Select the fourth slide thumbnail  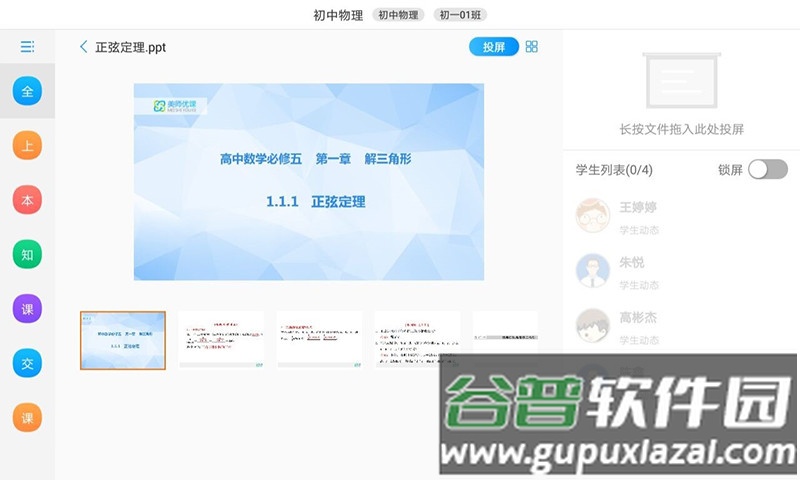(x=417, y=340)
